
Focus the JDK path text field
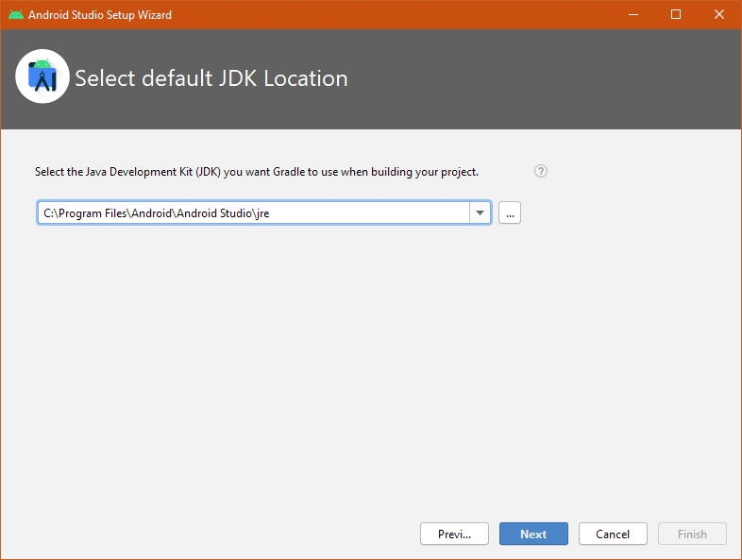(x=253, y=213)
